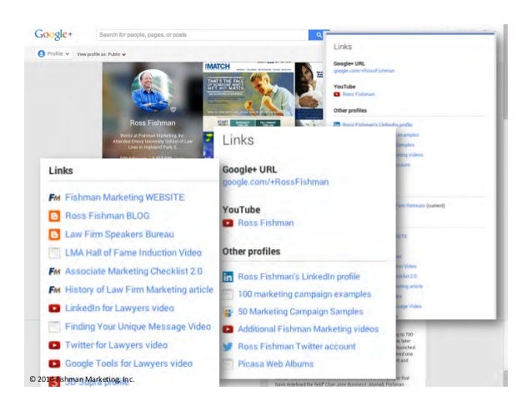Click small LinkedIn icon in top-right Links panel
Screen dimensions: 532x411
click(337, 124)
